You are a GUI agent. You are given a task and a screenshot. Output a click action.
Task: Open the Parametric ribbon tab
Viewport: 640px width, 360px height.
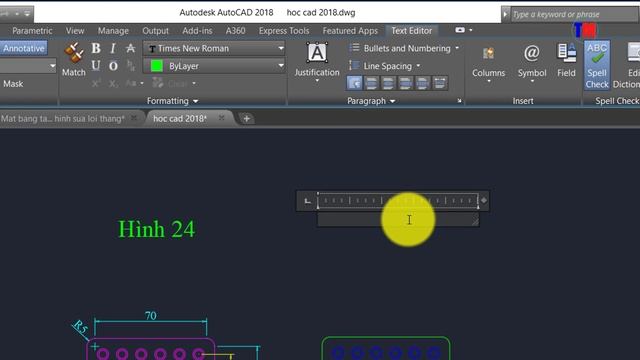tap(32, 31)
